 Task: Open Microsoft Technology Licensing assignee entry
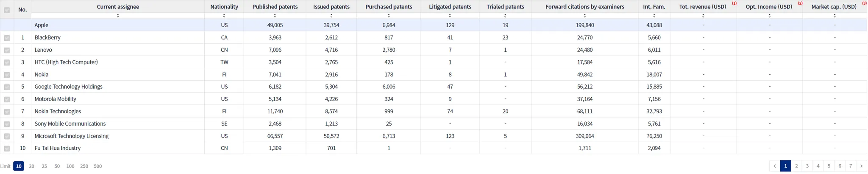pos(72,136)
